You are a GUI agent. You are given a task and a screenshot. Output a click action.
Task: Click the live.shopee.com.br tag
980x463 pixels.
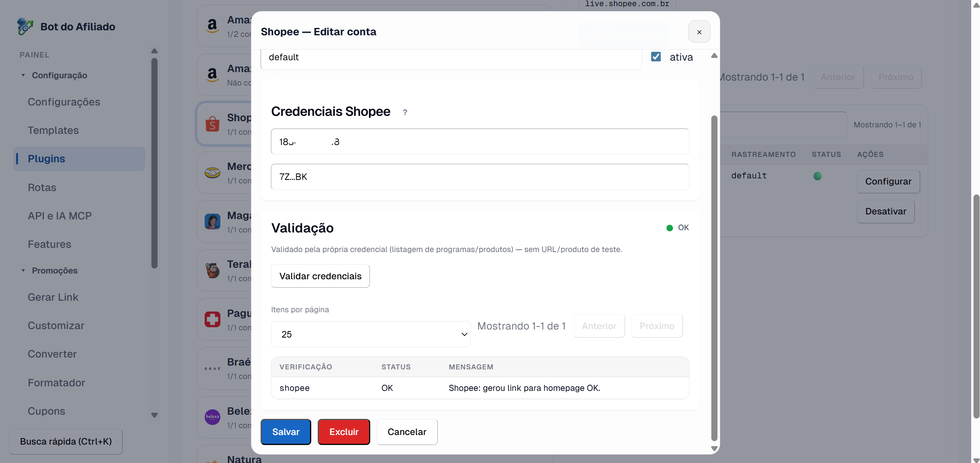click(x=627, y=4)
